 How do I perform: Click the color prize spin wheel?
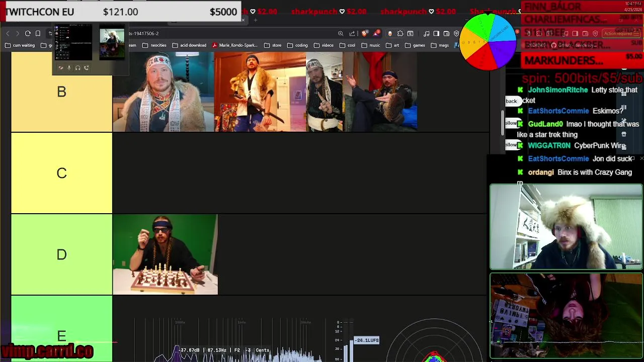[488, 41]
